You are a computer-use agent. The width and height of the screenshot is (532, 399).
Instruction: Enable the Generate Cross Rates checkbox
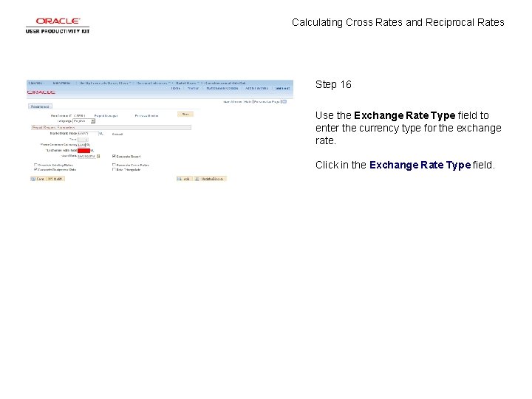(x=114, y=165)
